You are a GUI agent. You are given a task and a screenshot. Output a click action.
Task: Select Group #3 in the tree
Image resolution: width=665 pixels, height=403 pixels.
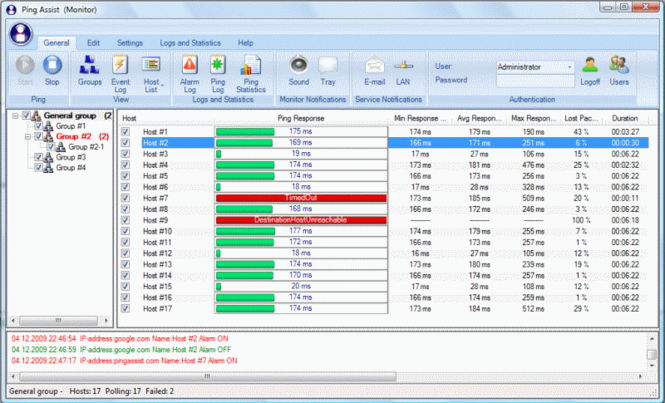coord(71,157)
